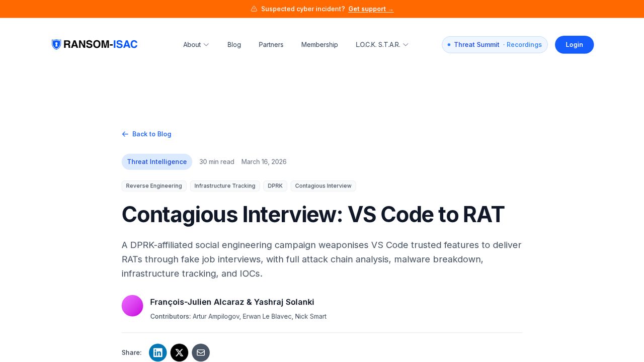The height and width of the screenshot is (362, 644).
Task: Click the Threat Intelligence category badge
Action: (157, 162)
